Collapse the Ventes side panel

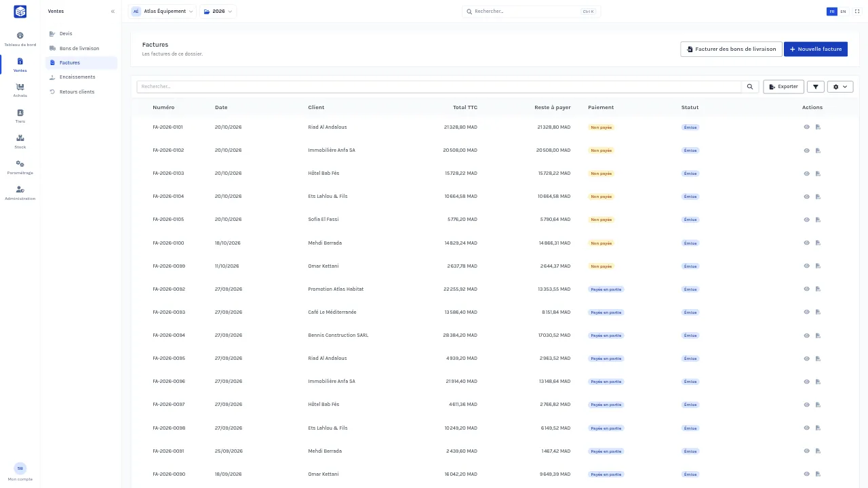pos(113,12)
